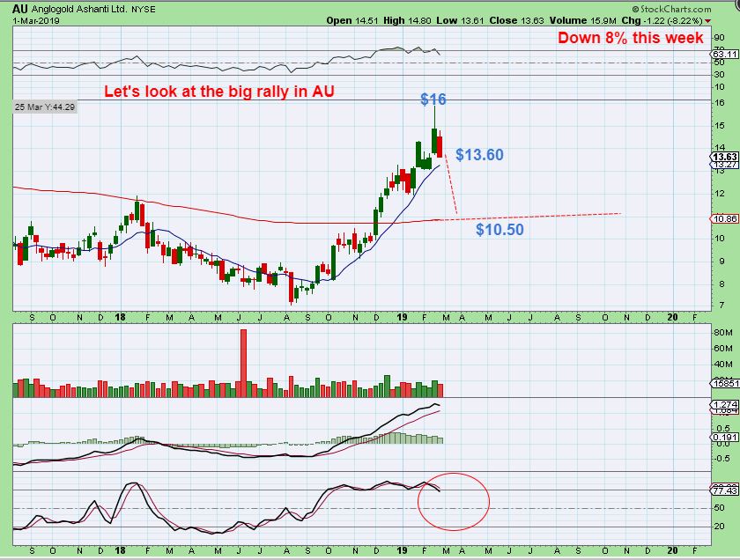Click the 'Open 14.51' value
The width and height of the screenshot is (740, 560).
(351, 21)
